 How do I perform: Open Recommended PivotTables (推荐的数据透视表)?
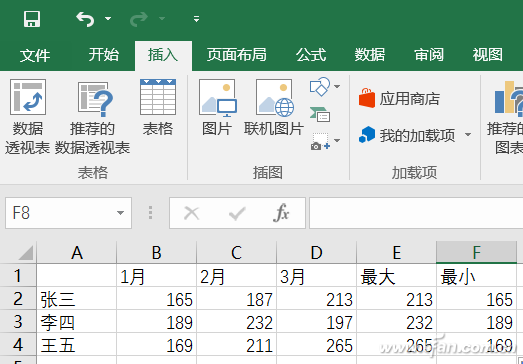[92, 117]
